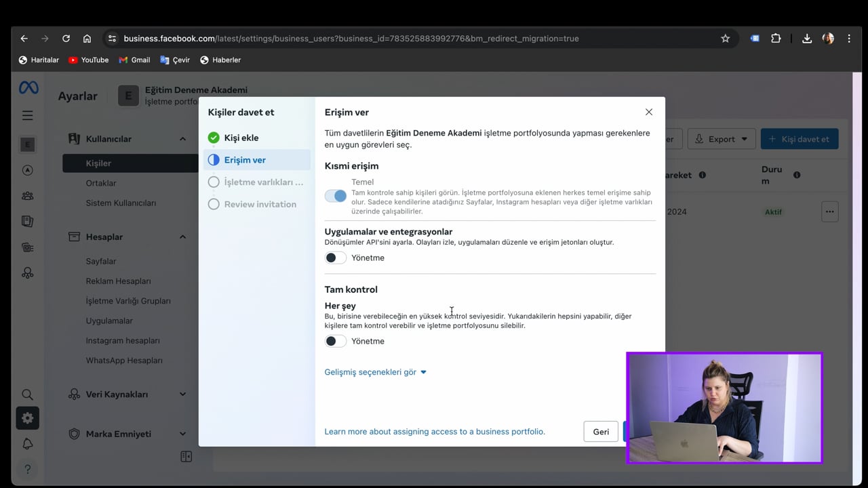Image resolution: width=868 pixels, height=488 pixels.
Task: Enable Uygulamalar ve entegrasyonlar Yönetme toggle
Action: [x=336, y=258]
